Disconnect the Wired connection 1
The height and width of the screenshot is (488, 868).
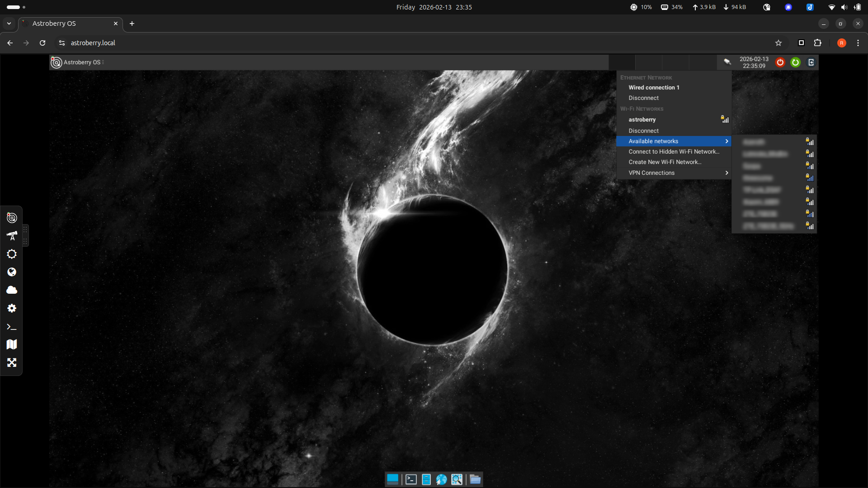tap(643, 98)
